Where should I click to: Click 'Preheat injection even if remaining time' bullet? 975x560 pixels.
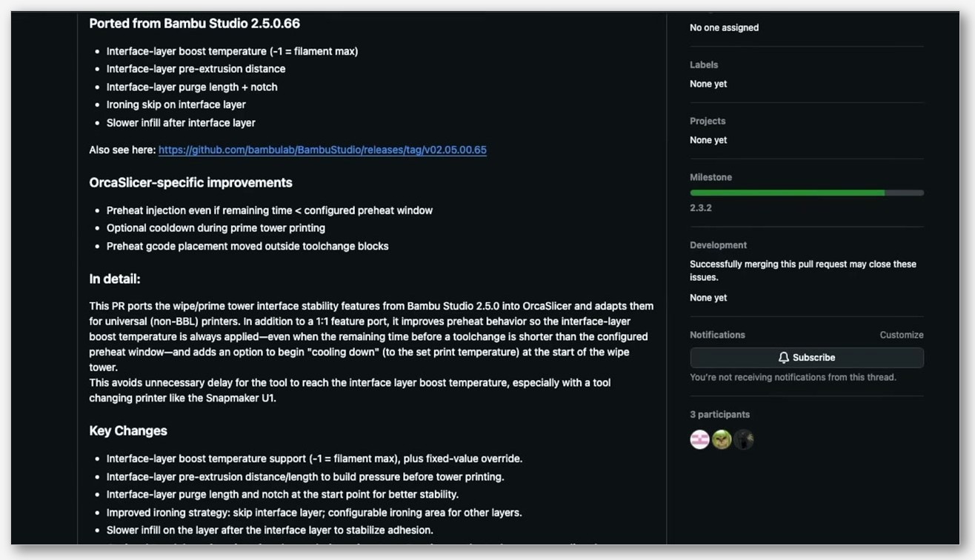[x=270, y=210]
